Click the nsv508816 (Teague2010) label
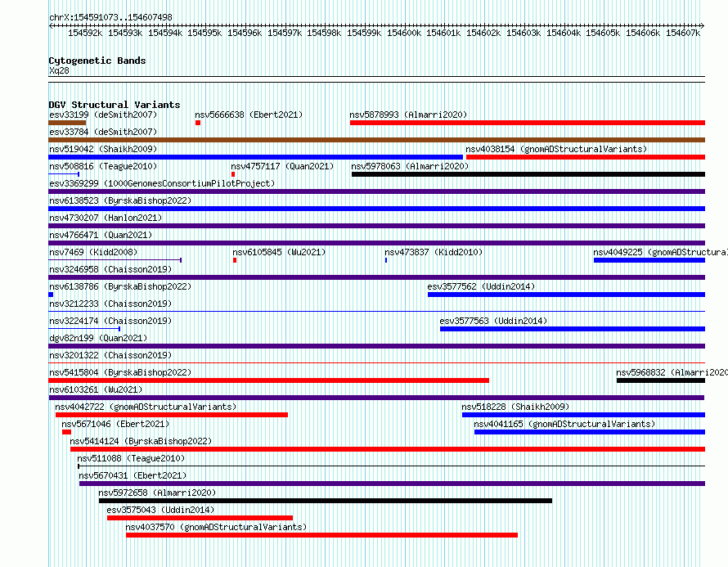Viewport: 728px width, 567px height. (103, 166)
